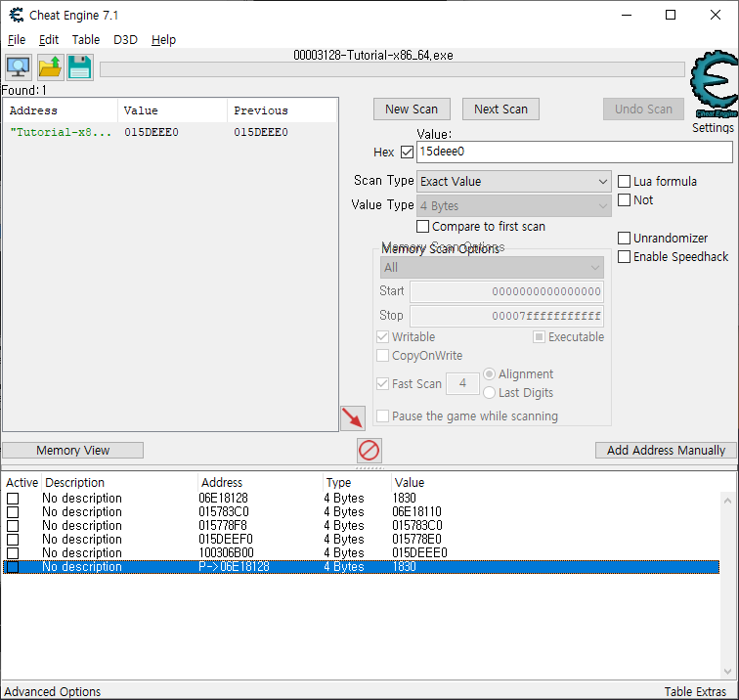Toggle Active box for pointer P->06E18128

[x=13, y=567]
